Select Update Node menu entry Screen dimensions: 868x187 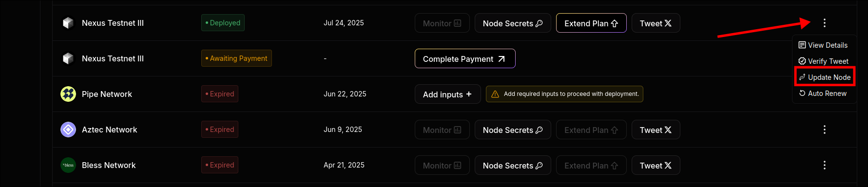pyautogui.click(x=825, y=77)
